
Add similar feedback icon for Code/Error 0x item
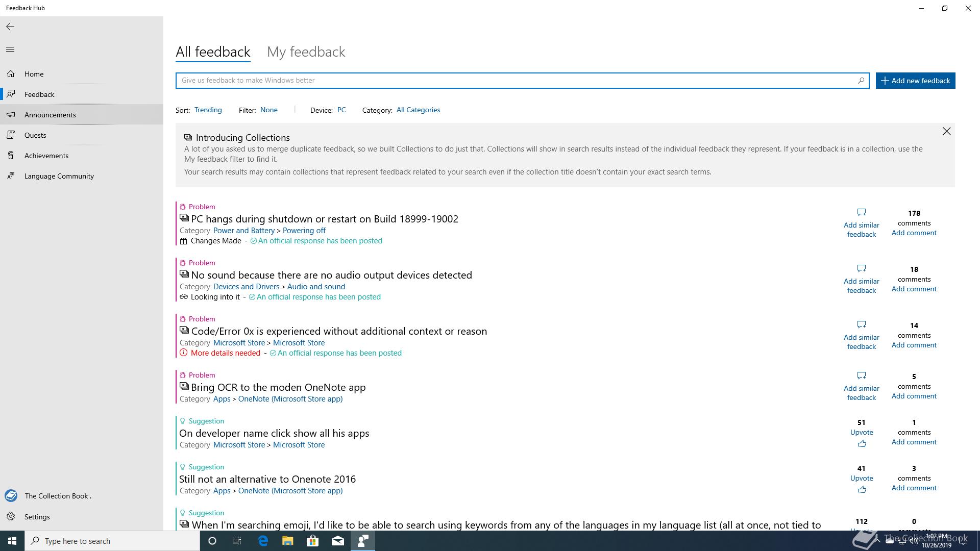click(862, 324)
